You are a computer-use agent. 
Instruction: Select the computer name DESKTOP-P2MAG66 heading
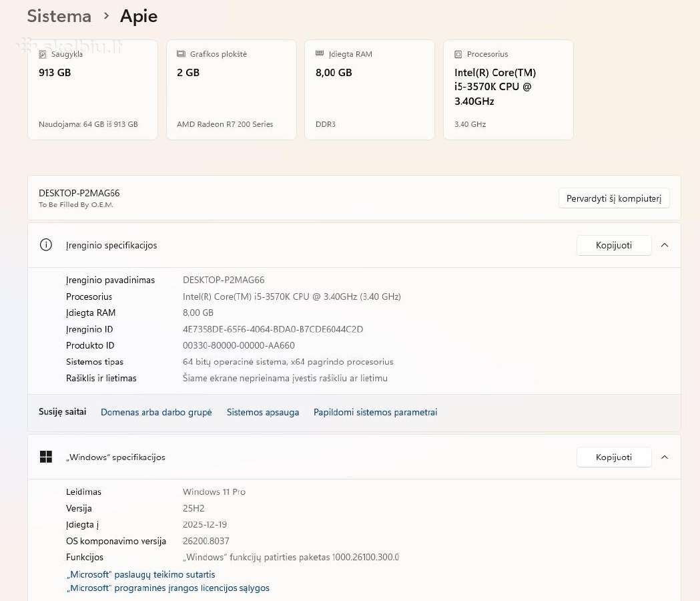click(x=79, y=193)
